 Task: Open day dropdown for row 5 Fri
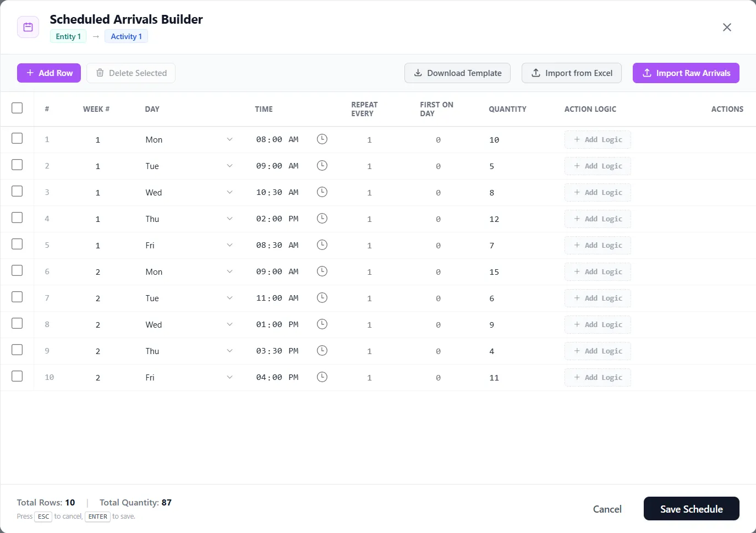[189, 246]
